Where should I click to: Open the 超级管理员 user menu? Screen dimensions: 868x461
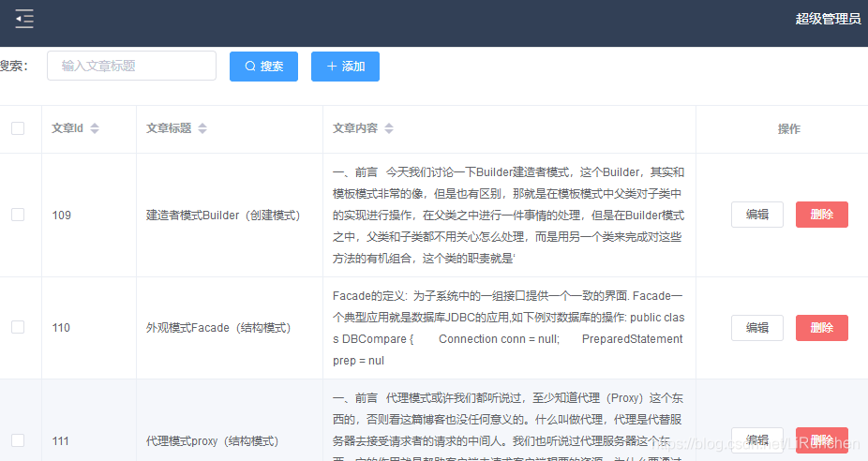(x=828, y=19)
